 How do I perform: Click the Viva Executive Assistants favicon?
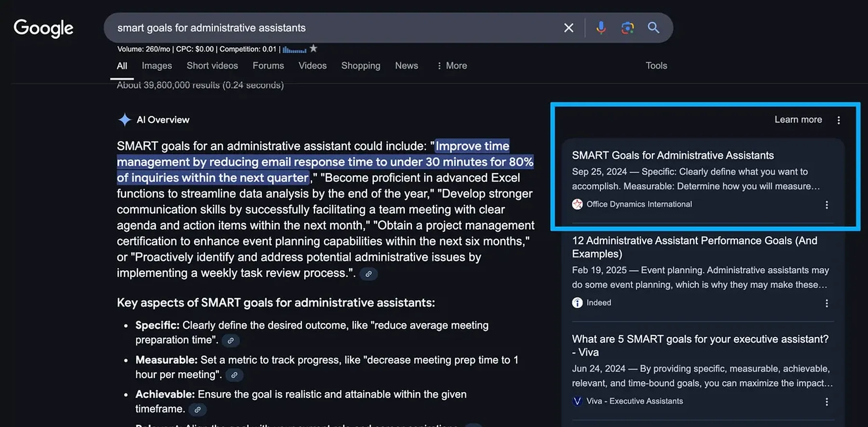[577, 401]
